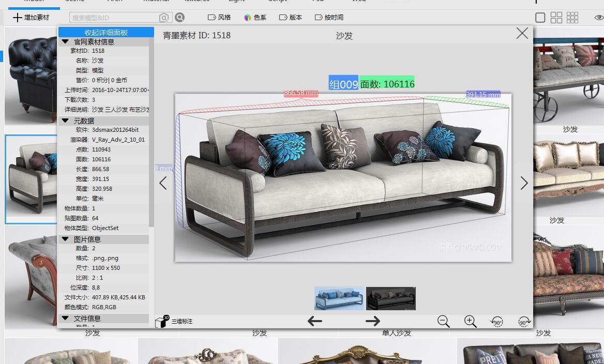
Task: Go to next image with right chevron
Action: [x=524, y=183]
